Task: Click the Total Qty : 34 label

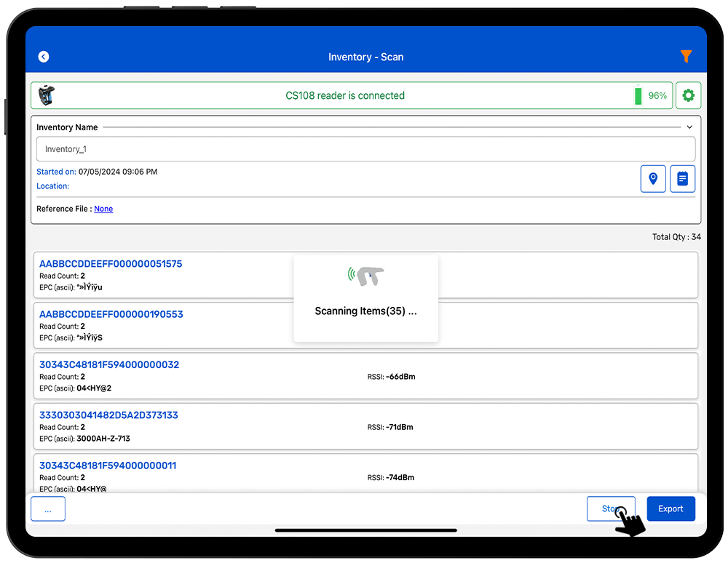Action: [676, 237]
